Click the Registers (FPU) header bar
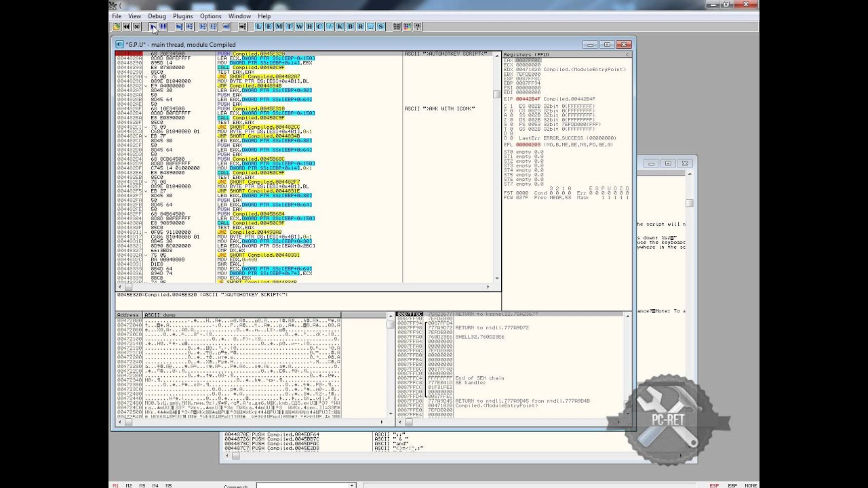 click(567, 54)
